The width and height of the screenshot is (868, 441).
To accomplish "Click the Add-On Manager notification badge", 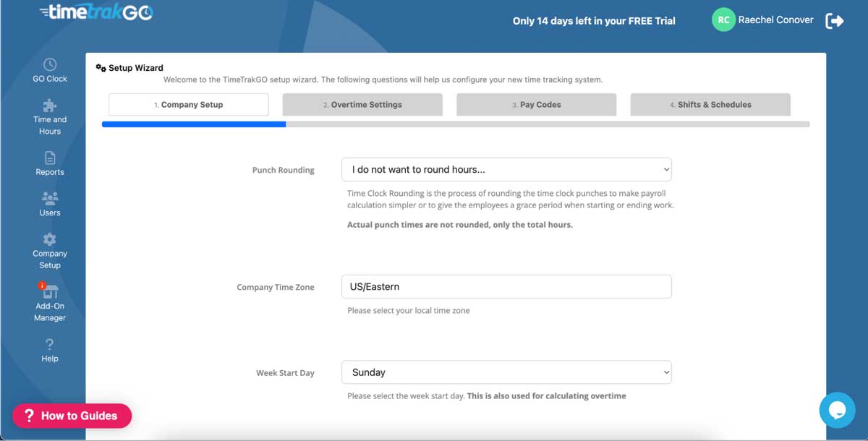I will pos(42,286).
